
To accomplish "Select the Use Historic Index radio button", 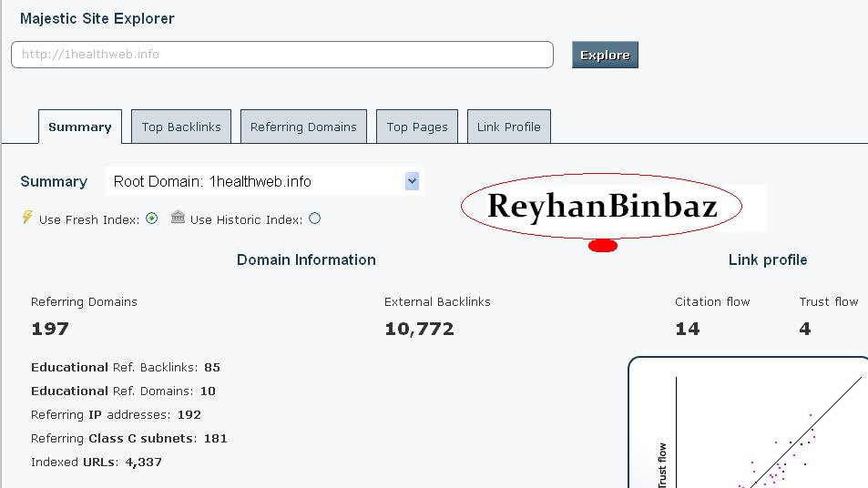I will [315, 219].
